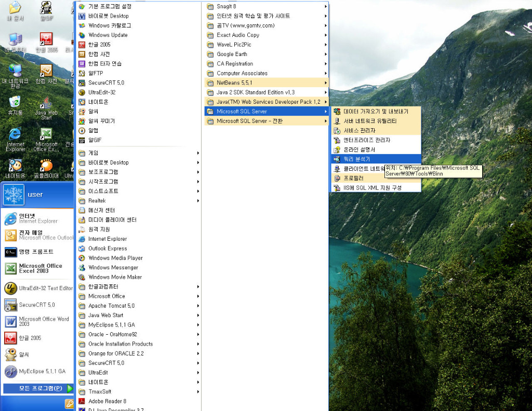
Task: Open CA Registration folder
Action: [x=267, y=64]
